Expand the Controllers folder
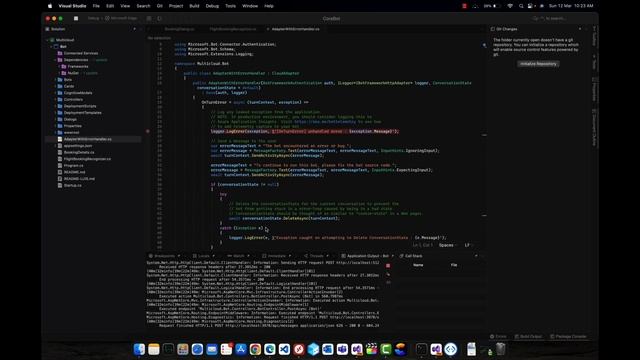The height and width of the screenshot is (360, 640). (56, 100)
